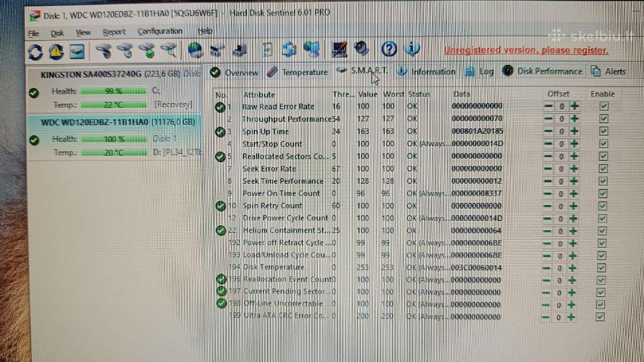Viewport: 644px width, 362px height.
Task: Open the Report menu
Action: (114, 32)
